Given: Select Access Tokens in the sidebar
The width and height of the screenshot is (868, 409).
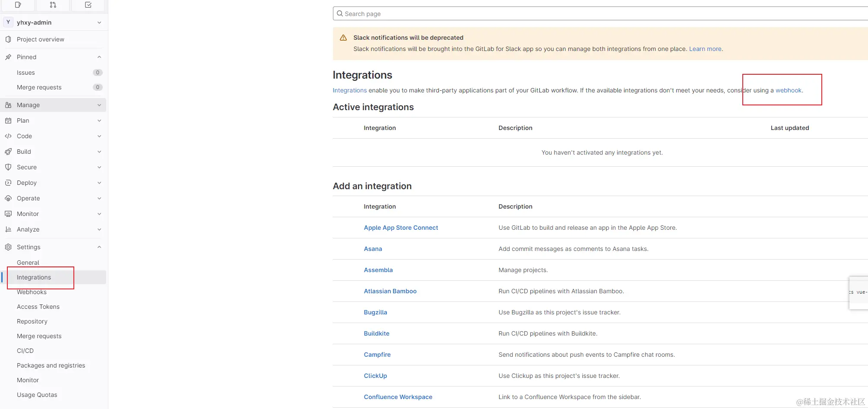Looking at the screenshot, I should tap(38, 307).
